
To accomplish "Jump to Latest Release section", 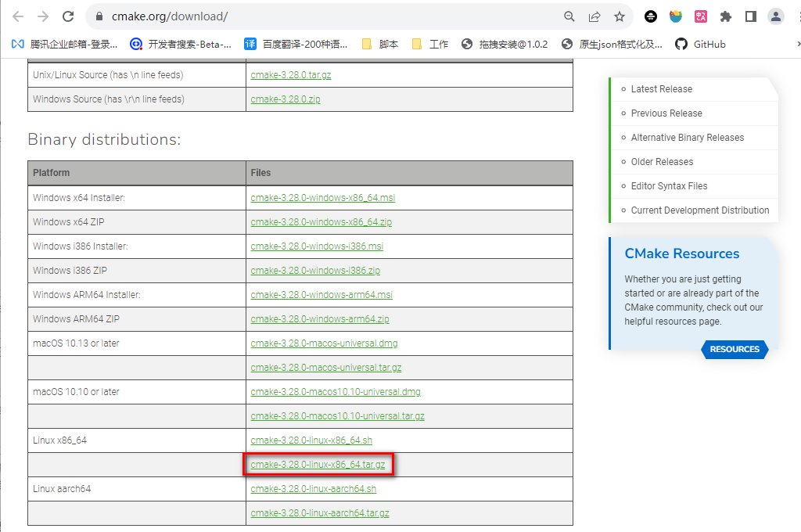I will pos(662,89).
